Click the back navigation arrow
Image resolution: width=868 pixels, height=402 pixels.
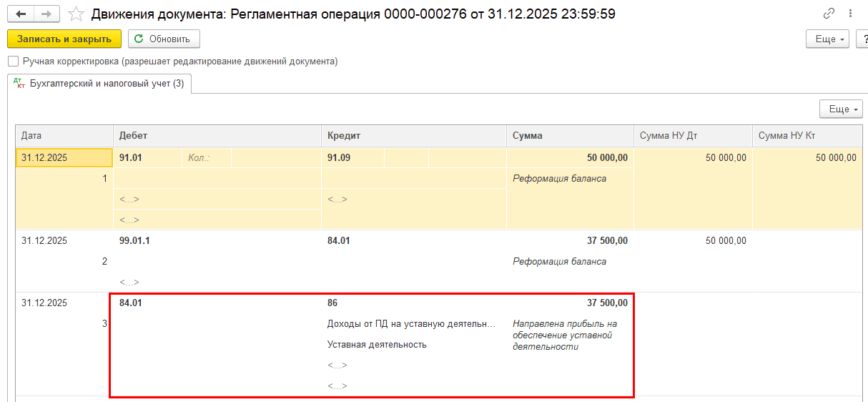pos(21,14)
